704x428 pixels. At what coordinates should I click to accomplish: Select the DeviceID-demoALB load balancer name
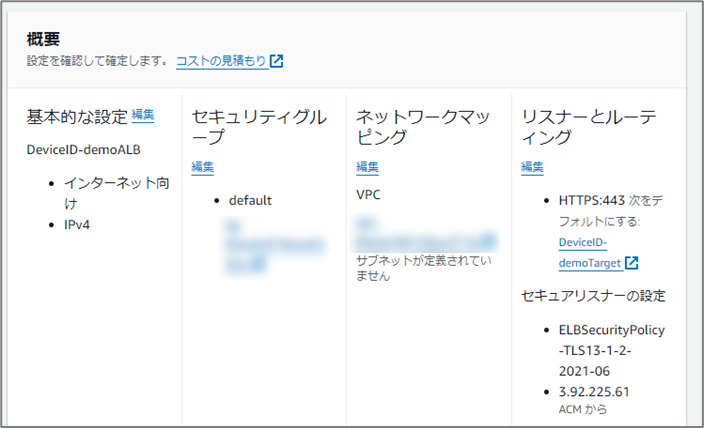(82, 149)
